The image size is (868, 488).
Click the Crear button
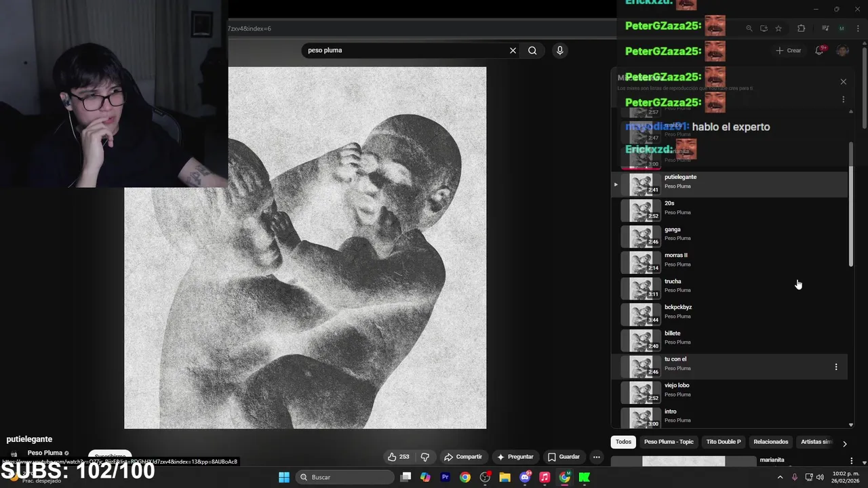789,50
